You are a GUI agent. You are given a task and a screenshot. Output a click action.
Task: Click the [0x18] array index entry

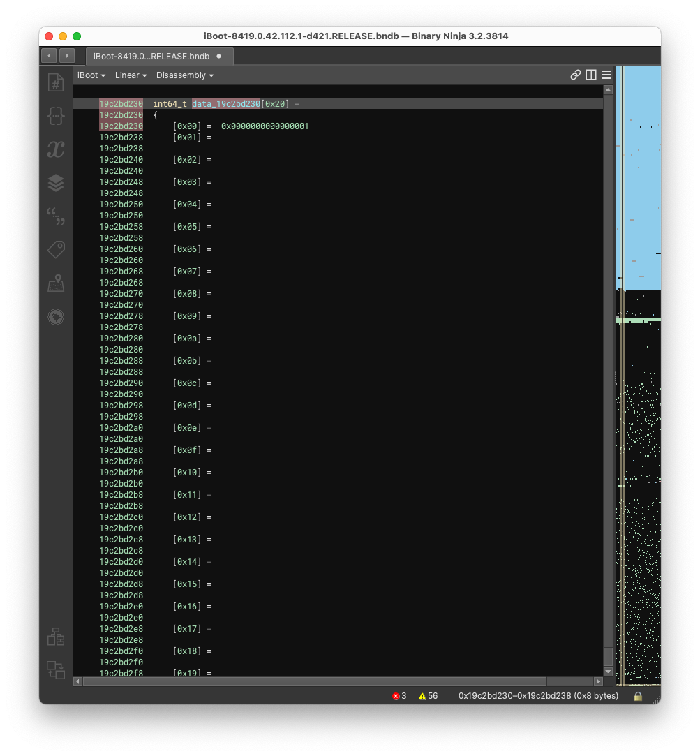[x=187, y=651]
